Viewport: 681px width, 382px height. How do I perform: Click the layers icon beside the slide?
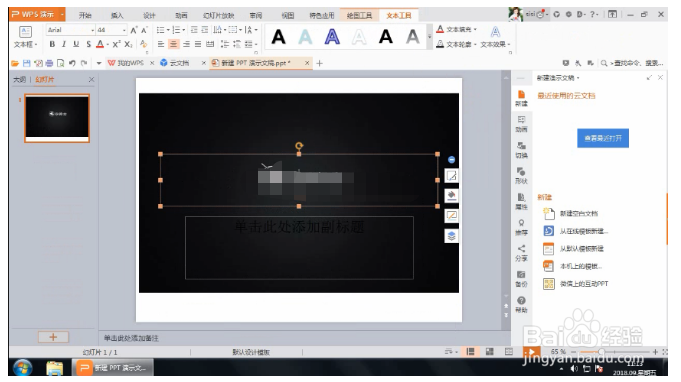tap(452, 236)
